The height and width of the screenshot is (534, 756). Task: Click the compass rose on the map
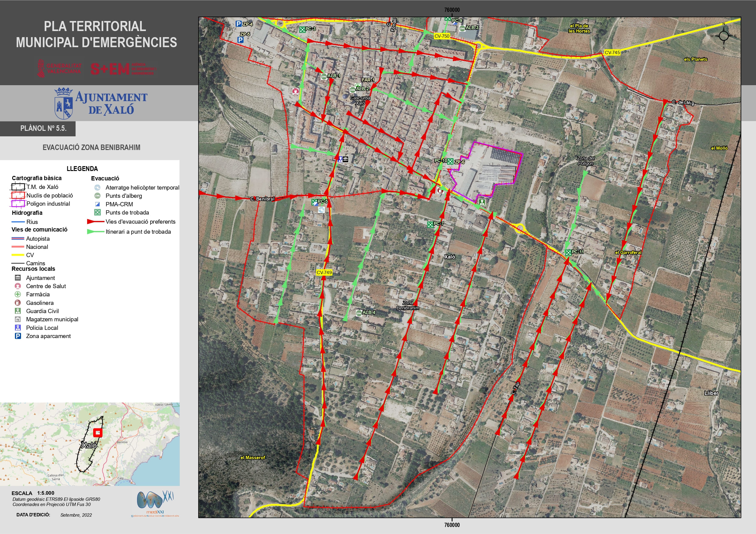[x=724, y=36]
